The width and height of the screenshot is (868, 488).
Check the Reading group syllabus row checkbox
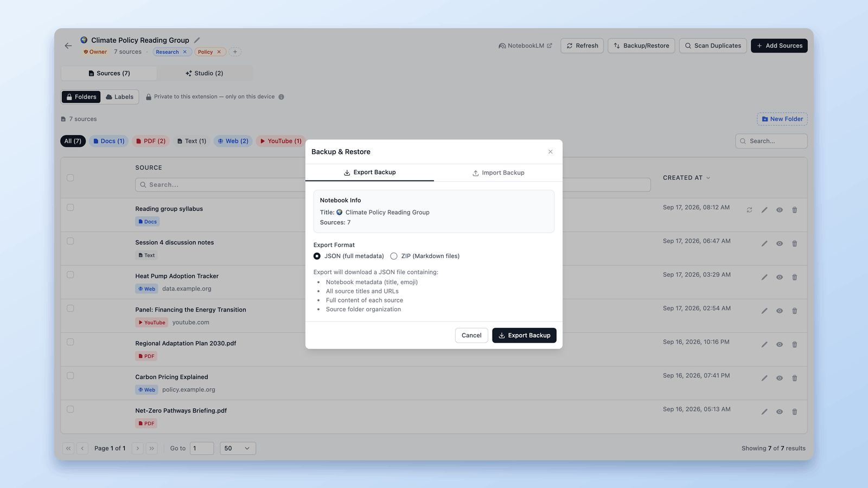pyautogui.click(x=70, y=208)
